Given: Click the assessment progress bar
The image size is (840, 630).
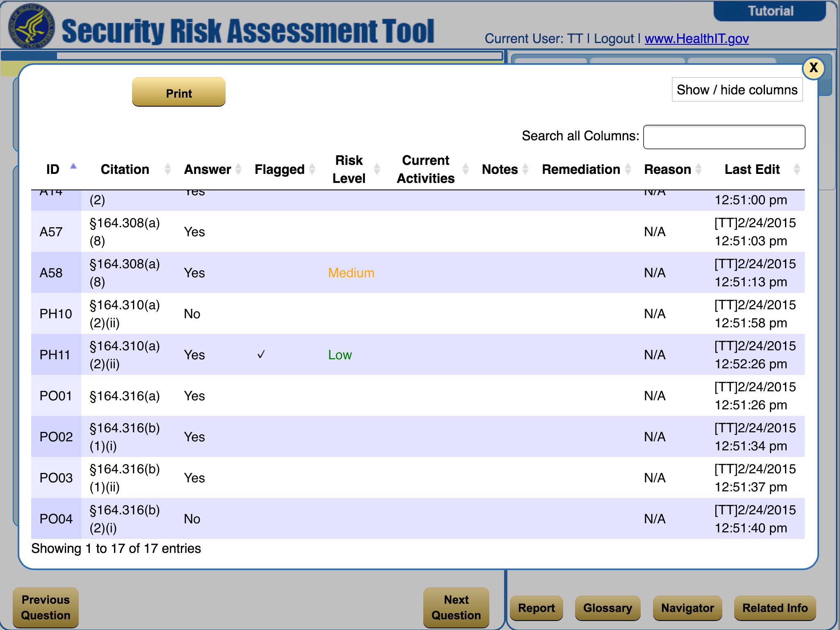Looking at the screenshot, I should [252, 56].
